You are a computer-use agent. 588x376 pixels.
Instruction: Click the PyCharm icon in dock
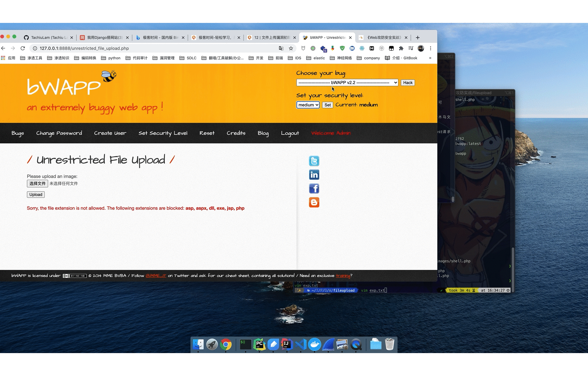pos(259,344)
